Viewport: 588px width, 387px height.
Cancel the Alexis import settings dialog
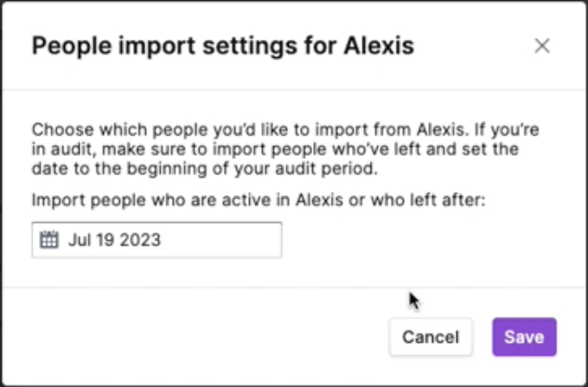[431, 337]
